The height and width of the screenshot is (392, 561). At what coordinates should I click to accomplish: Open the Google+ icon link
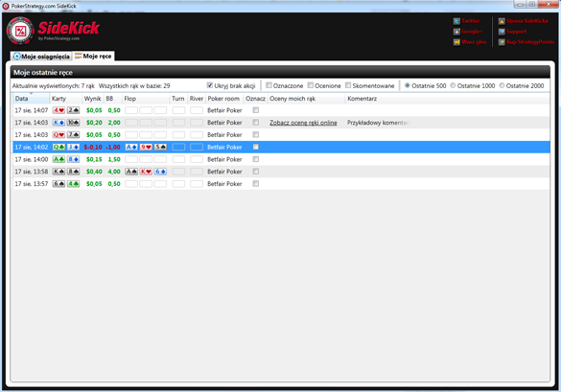tap(456, 32)
